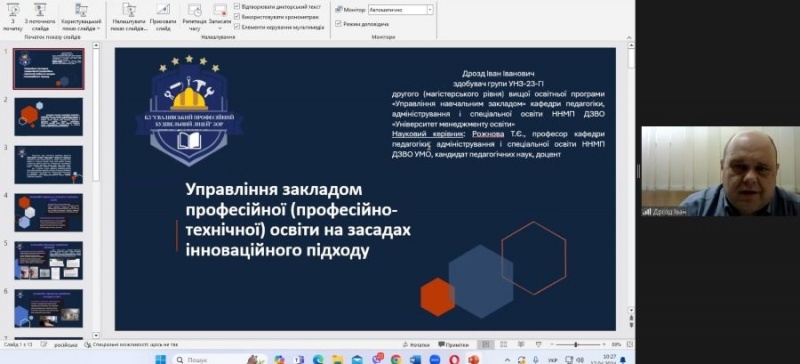Screen dimensions: 800x364
Task: Open Viber from taskbar
Action: pyautogui.click(x=378, y=359)
